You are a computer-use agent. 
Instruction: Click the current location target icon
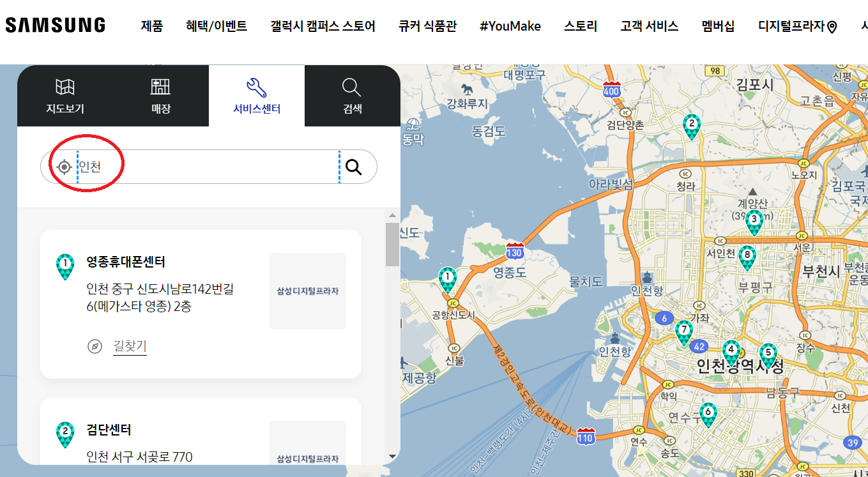point(64,167)
